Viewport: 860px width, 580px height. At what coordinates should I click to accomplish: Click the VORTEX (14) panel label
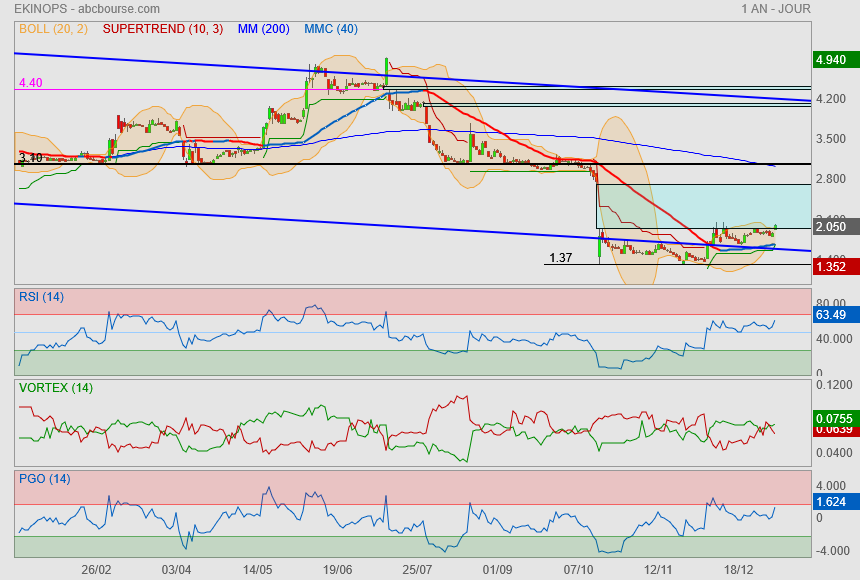click(55, 387)
